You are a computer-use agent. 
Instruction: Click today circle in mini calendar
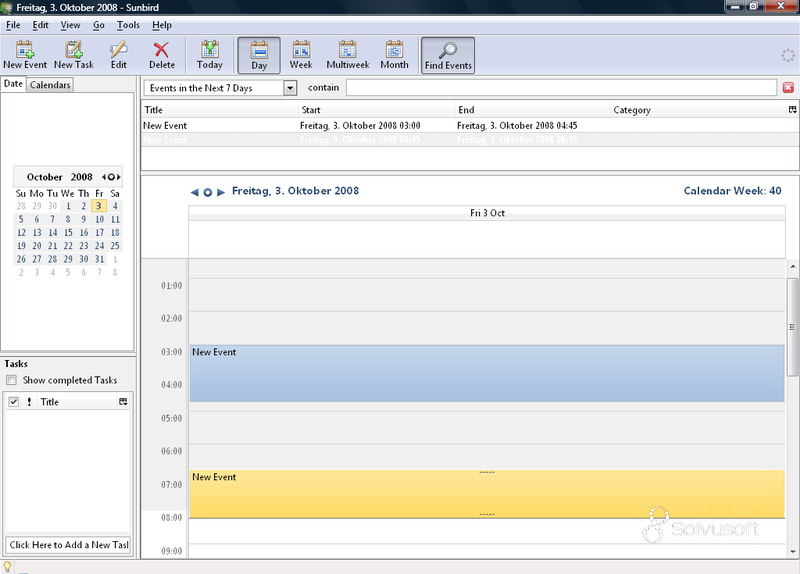(111, 177)
